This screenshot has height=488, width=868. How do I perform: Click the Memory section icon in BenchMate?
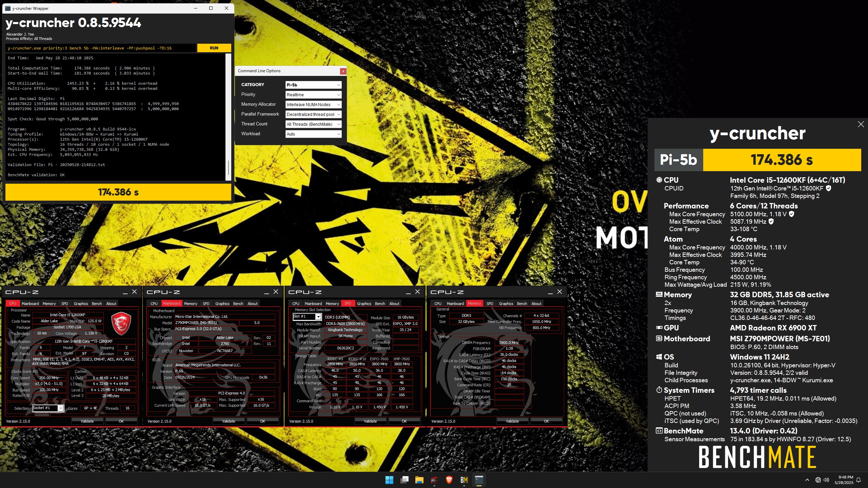tap(659, 294)
